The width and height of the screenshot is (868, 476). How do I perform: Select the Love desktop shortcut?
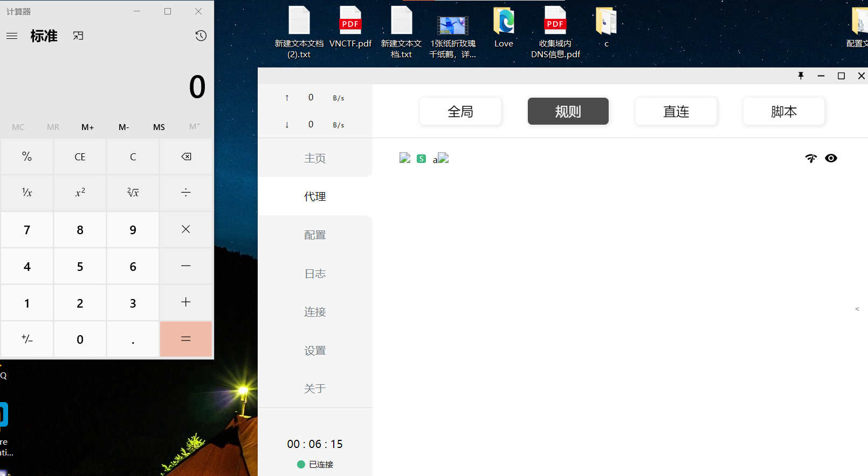point(504,27)
